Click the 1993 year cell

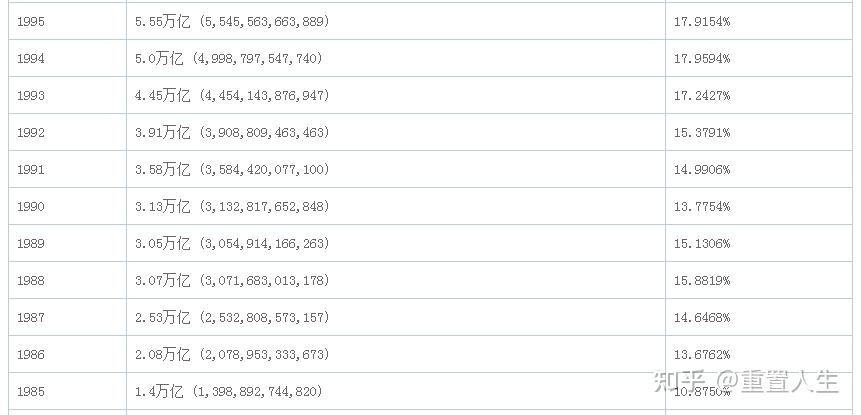click(31, 95)
